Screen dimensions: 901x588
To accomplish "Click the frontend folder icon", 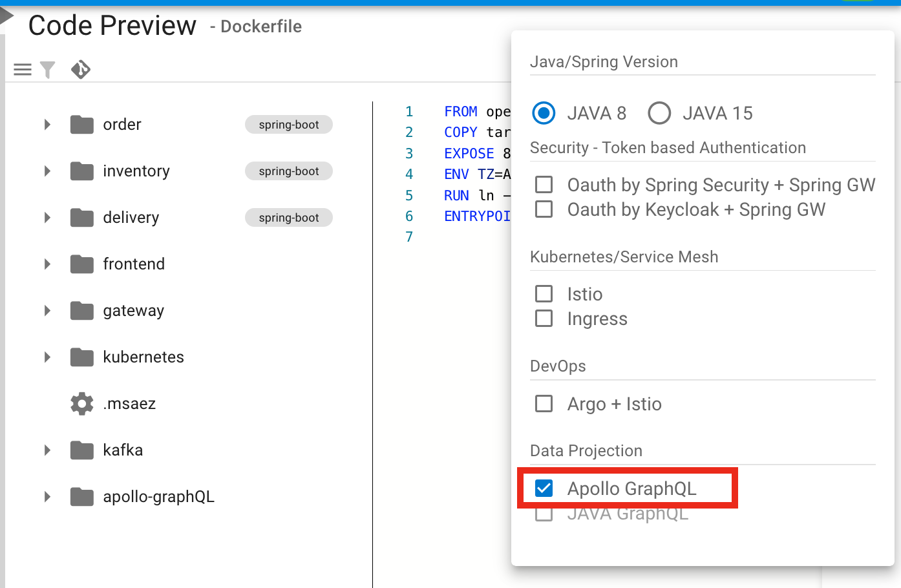I will coord(82,264).
